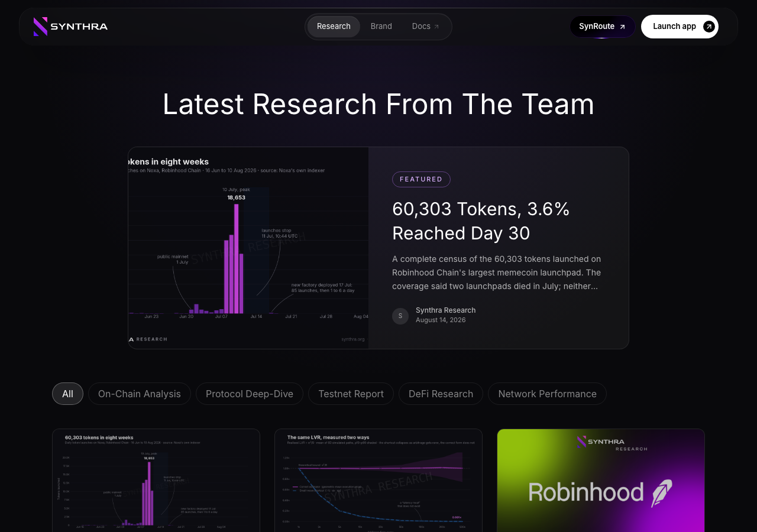This screenshot has height=532, width=757.
Task: Filter by Network Performance
Action: click(x=547, y=394)
